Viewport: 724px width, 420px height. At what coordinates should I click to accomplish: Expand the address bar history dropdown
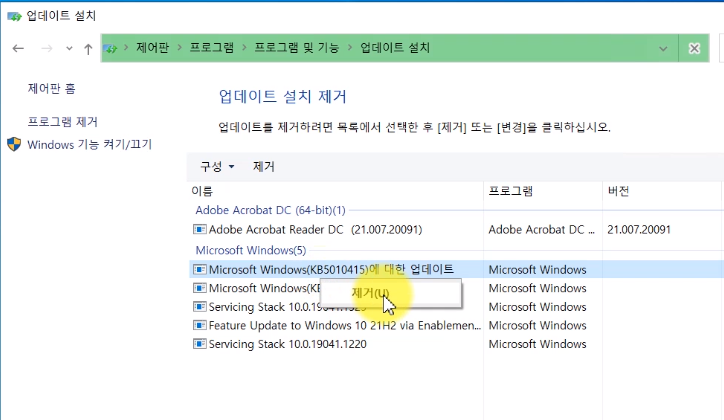(663, 48)
